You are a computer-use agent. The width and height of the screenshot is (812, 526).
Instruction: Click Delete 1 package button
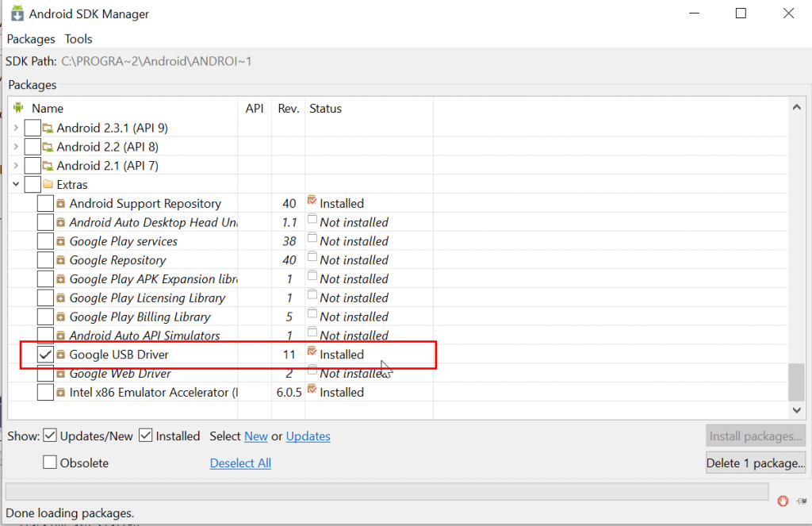coord(756,463)
